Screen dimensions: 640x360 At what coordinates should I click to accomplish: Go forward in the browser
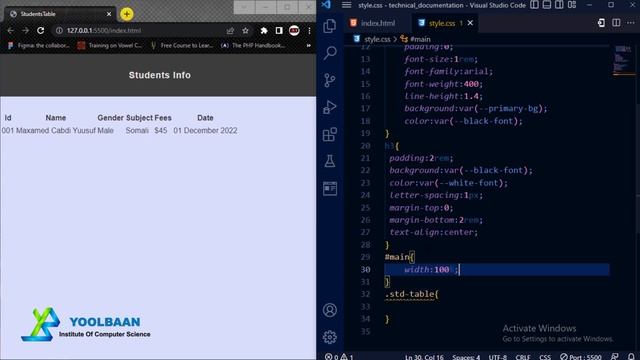[25, 31]
